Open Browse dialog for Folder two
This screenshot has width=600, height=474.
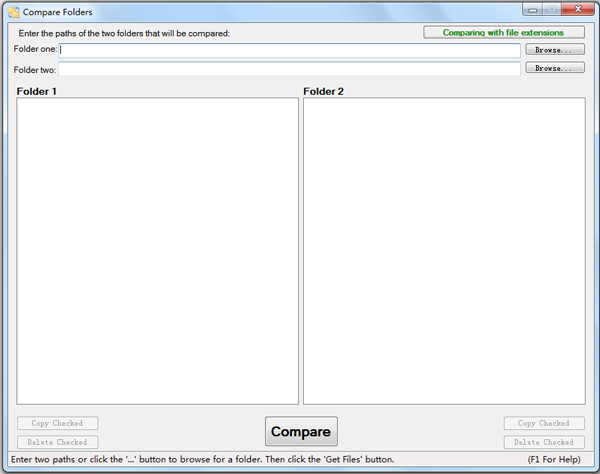point(555,69)
